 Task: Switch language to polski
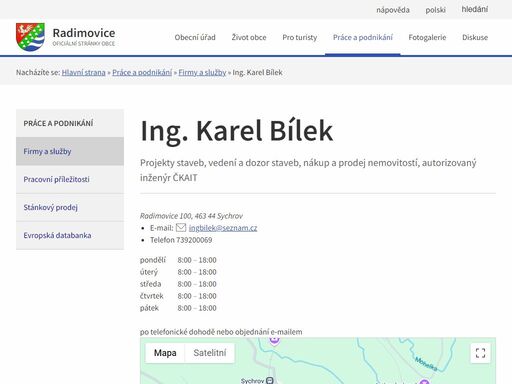[x=435, y=10]
